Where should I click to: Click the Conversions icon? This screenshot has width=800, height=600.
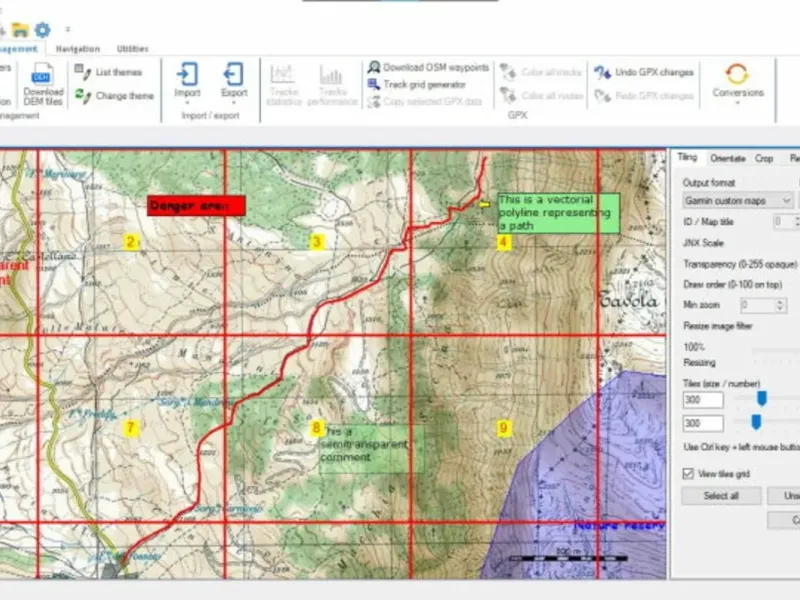(x=737, y=74)
